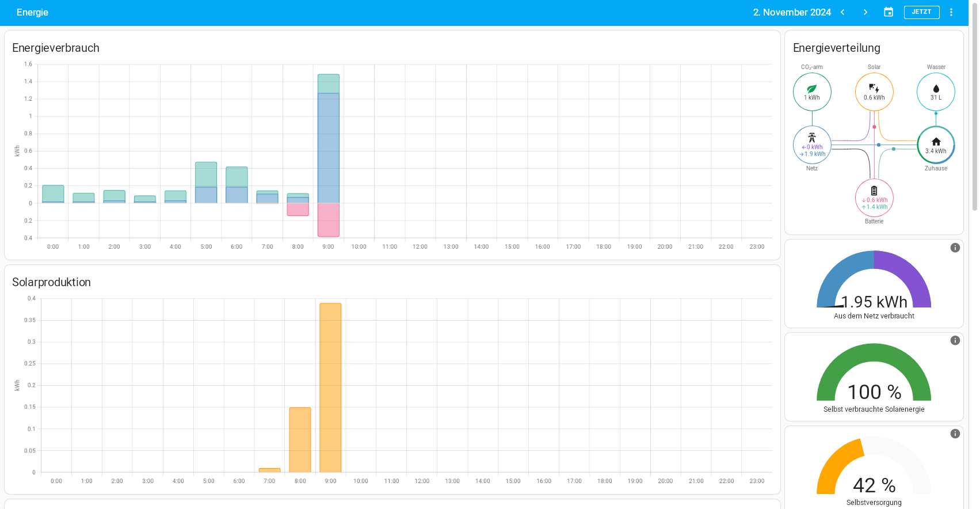The width and height of the screenshot is (980, 509).
Task: Click the 9:00 solar production bar
Action: [x=330, y=388]
